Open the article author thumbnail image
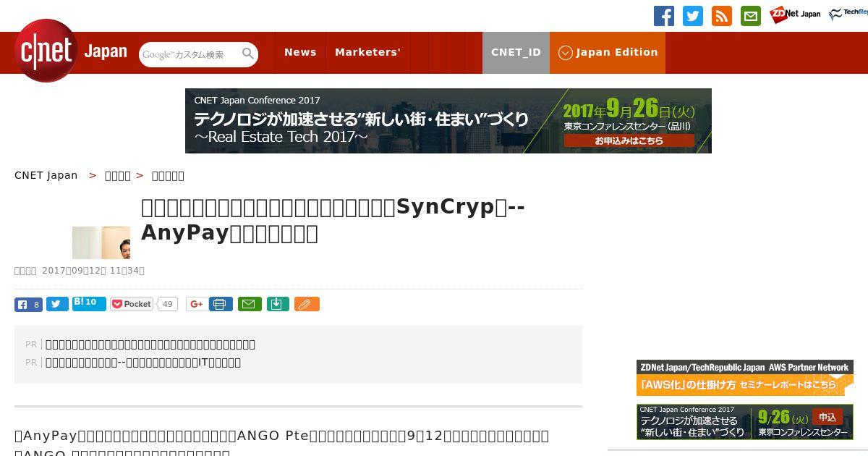The width and height of the screenshot is (868, 456). 101,242
